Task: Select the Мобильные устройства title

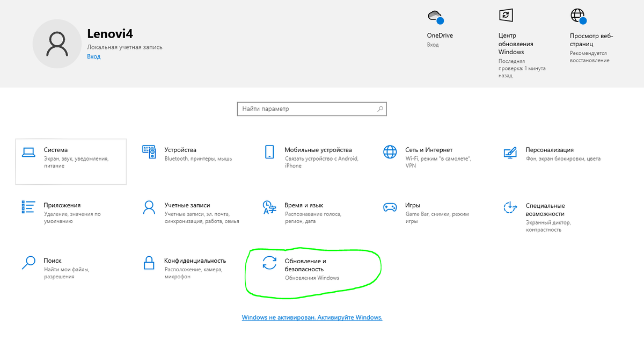Action: tap(318, 150)
